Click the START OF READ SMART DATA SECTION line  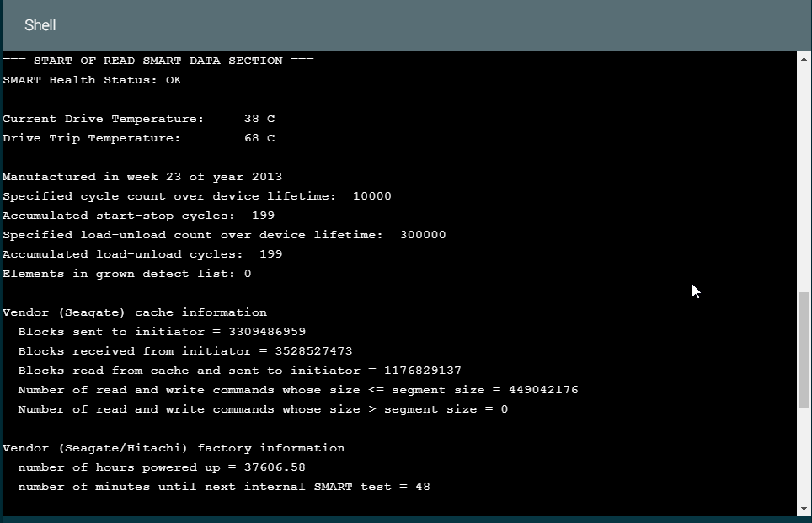click(158, 61)
